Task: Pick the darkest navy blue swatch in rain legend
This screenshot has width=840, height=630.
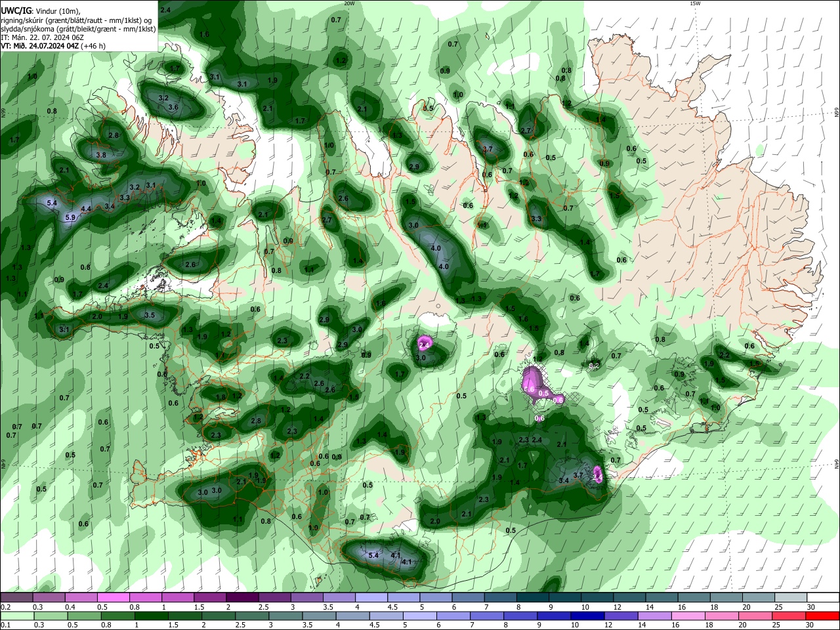Action: [587, 616]
